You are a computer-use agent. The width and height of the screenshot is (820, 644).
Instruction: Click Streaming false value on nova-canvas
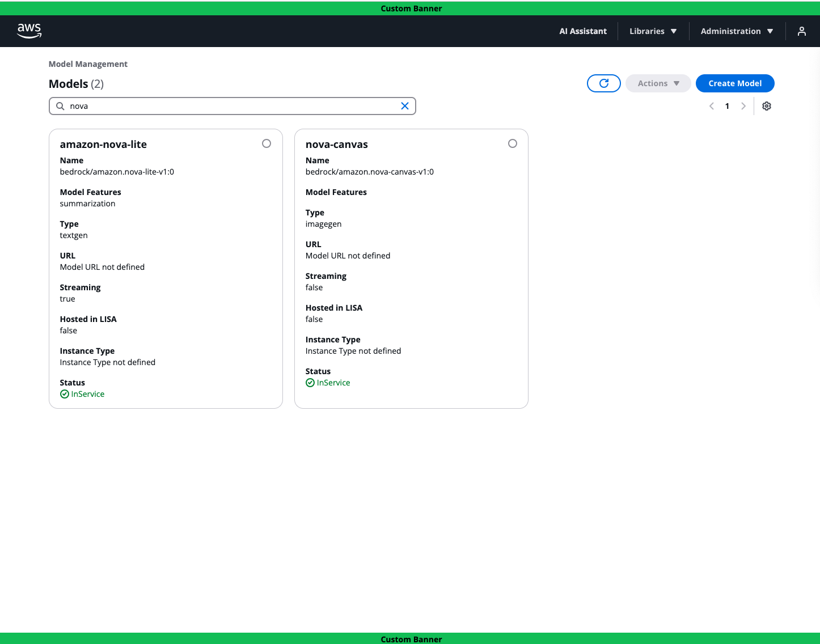[314, 287]
